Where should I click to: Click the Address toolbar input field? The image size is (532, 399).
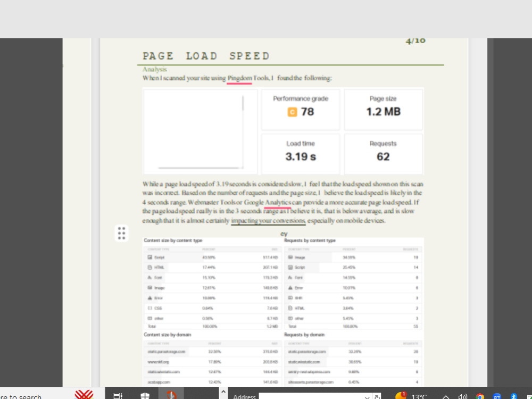(x=314, y=396)
